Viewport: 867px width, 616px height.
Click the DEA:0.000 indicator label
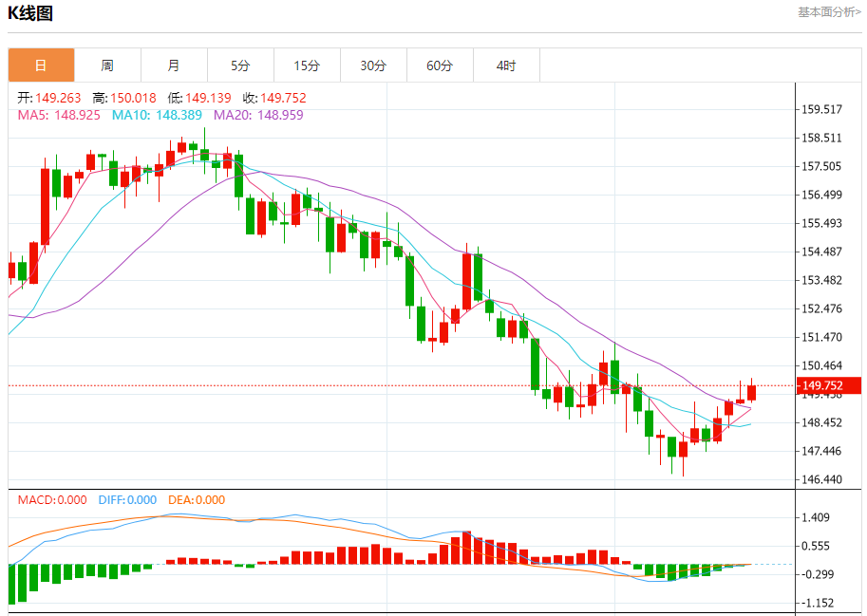click(197, 500)
